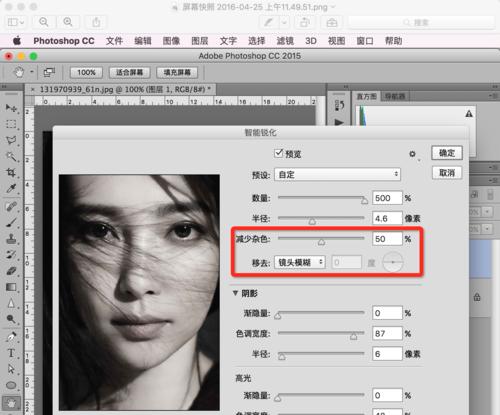500x415 pixels.
Task: Select the Crop tool
Action: (11, 172)
